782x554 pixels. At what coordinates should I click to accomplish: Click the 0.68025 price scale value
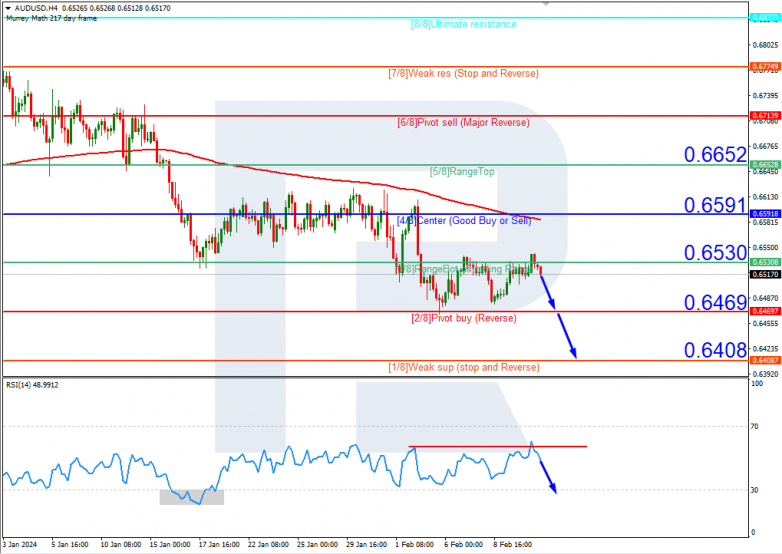click(x=766, y=45)
